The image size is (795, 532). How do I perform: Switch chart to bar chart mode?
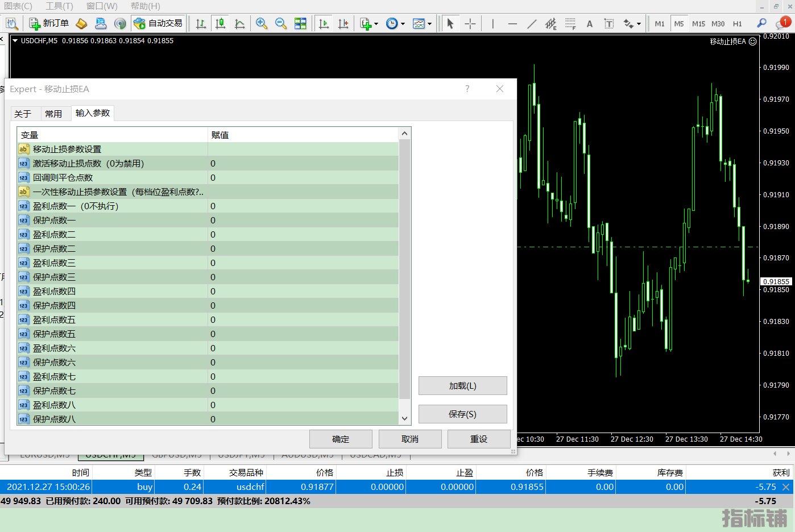[201, 23]
